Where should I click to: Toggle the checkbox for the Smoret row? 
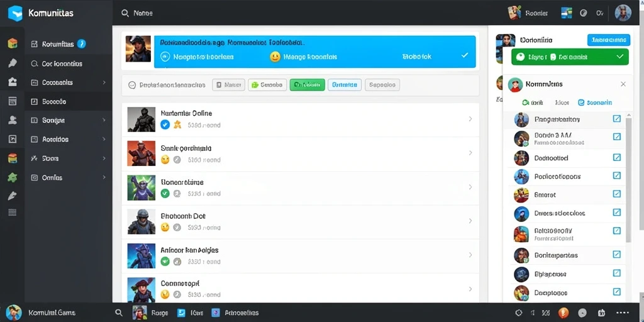(x=616, y=194)
